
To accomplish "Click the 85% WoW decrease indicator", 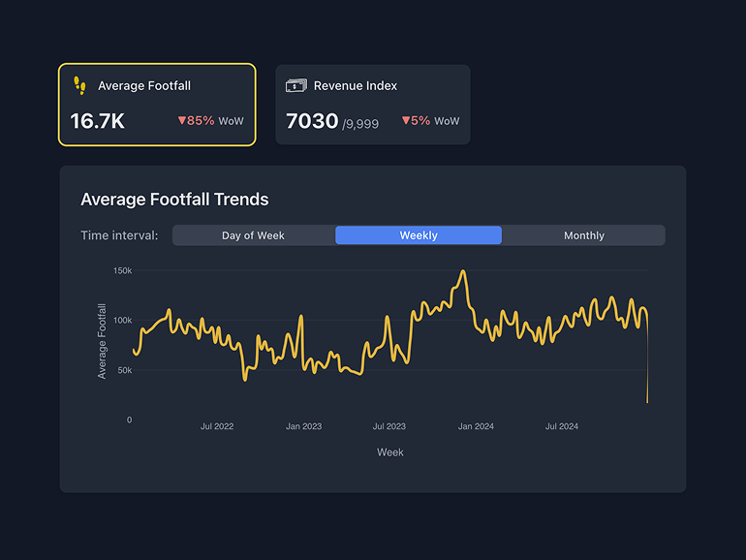I will pos(210,121).
